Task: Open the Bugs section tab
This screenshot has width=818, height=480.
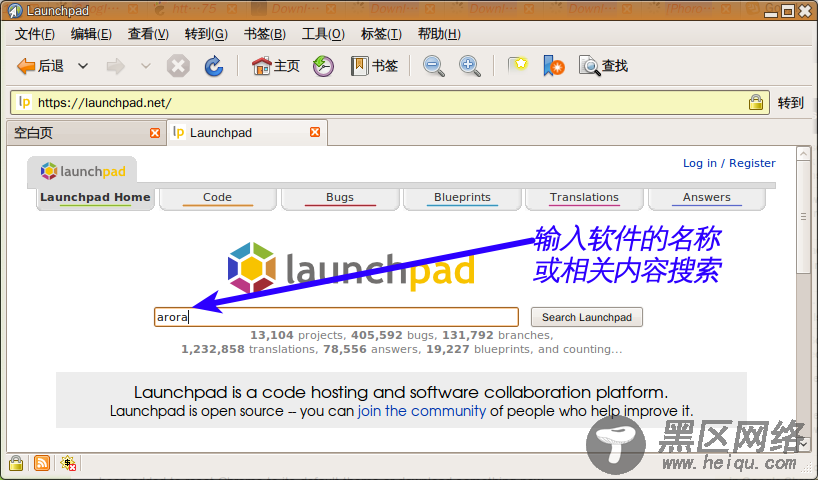Action: 340,198
